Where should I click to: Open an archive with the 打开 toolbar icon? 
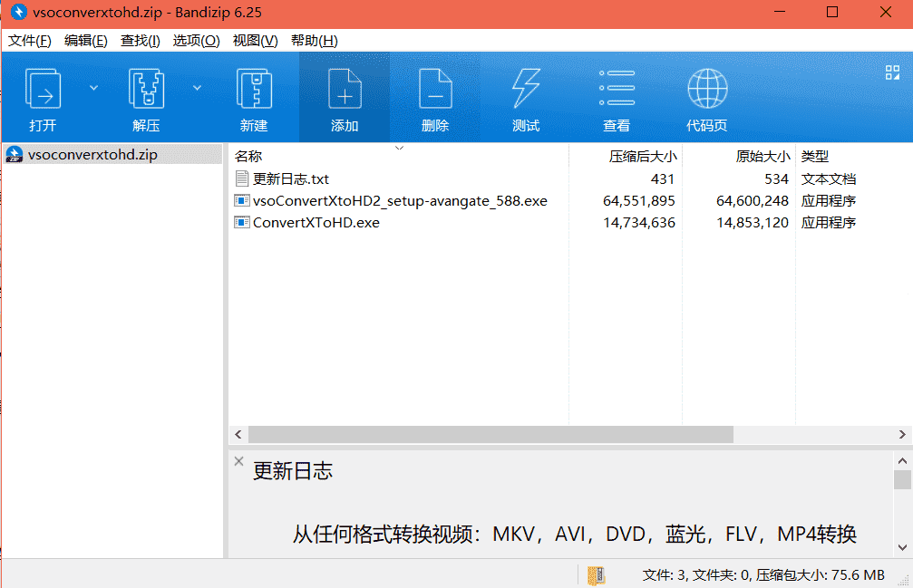click(x=44, y=98)
